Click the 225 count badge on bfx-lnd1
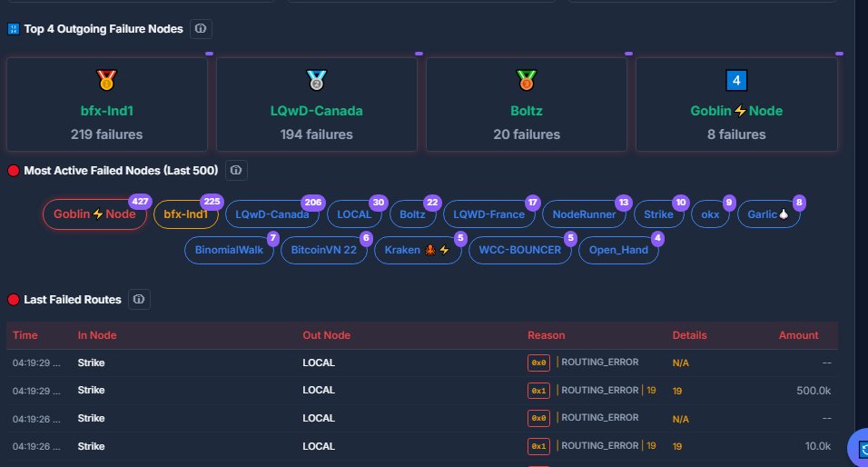The height and width of the screenshot is (467, 868). 212,201
